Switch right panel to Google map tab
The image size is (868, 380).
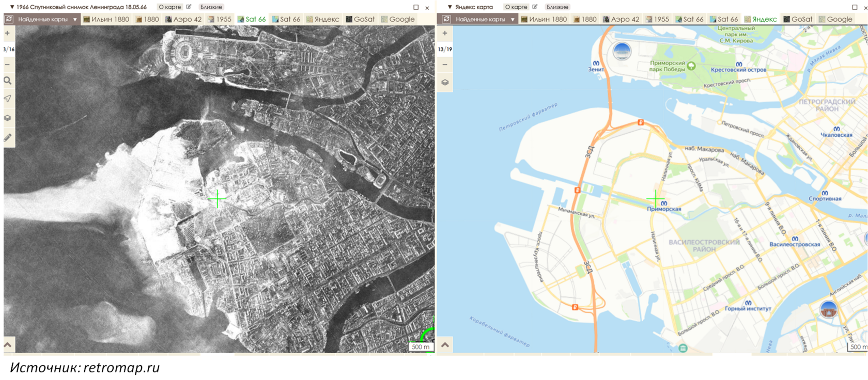click(835, 19)
